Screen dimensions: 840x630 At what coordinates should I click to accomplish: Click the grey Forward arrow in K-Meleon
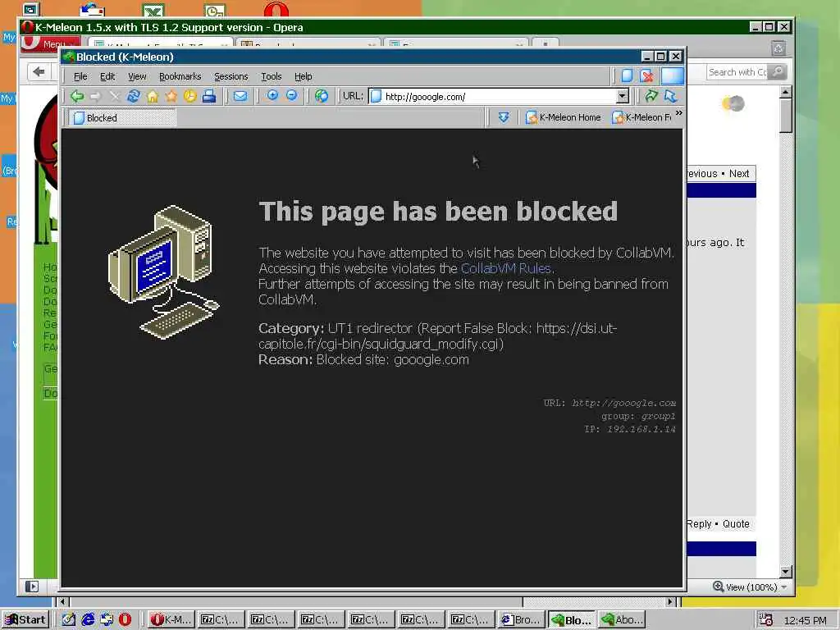[x=95, y=97]
